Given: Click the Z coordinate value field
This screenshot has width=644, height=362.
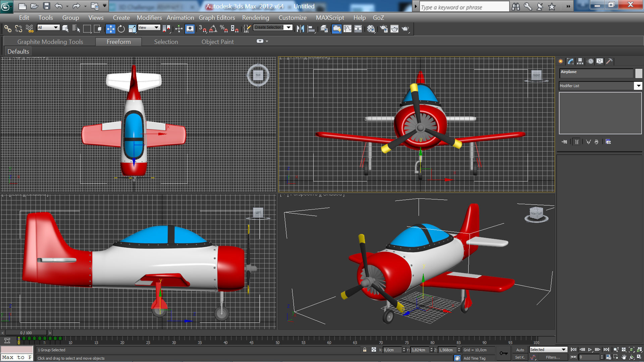Looking at the screenshot, I should pos(447,350).
